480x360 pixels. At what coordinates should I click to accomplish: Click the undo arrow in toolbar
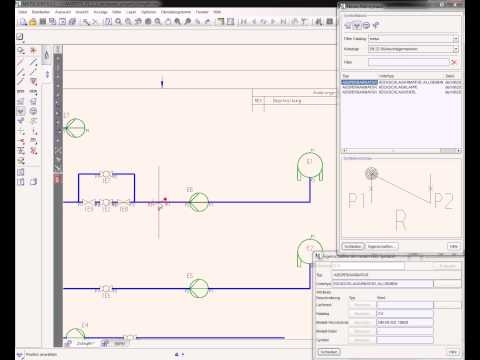click(x=197, y=22)
